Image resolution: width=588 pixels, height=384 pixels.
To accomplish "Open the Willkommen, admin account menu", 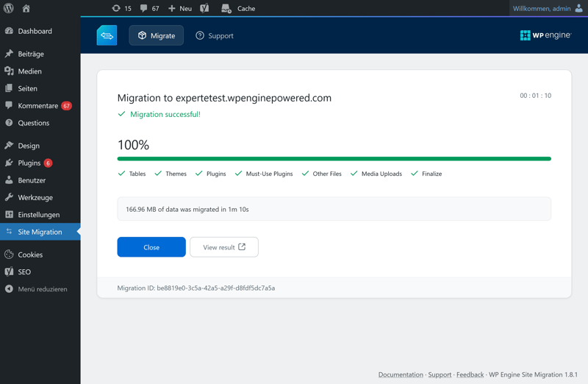I will [x=548, y=8].
